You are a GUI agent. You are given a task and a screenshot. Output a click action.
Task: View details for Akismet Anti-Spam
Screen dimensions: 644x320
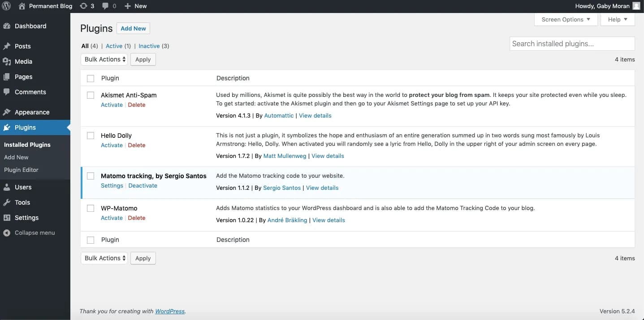click(315, 115)
